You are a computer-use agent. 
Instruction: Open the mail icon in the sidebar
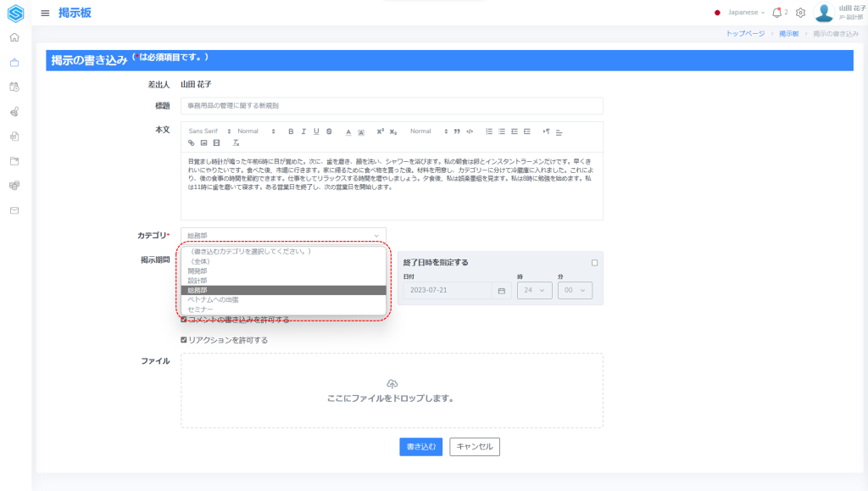(x=14, y=209)
